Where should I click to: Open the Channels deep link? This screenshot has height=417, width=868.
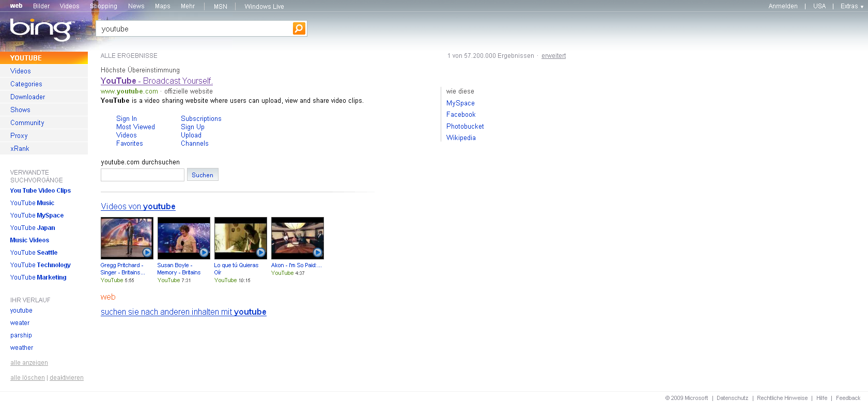195,144
